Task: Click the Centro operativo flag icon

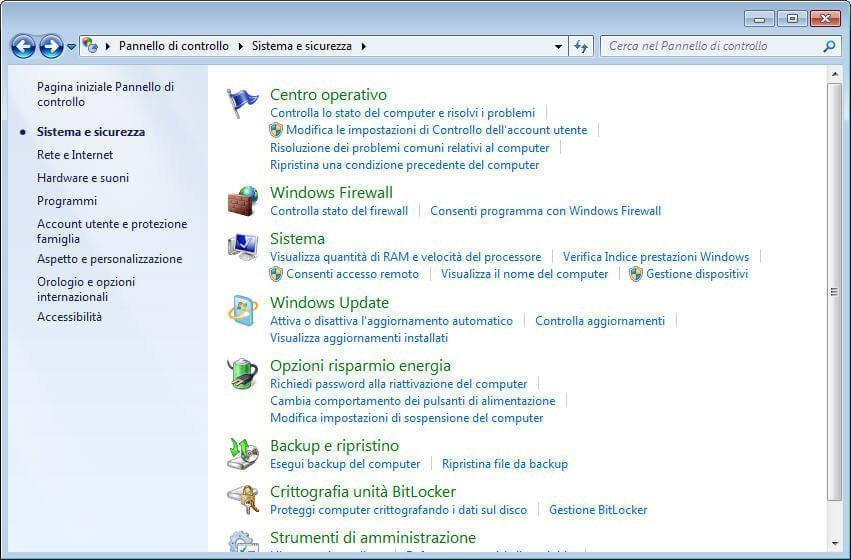Action: click(243, 103)
